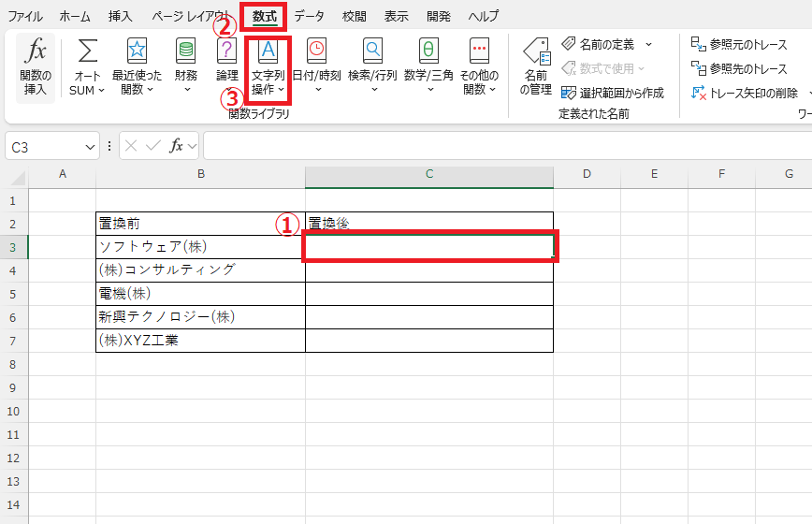The image size is (812, 524).
Task: Select cell ソフトウェア(株)
Action: (201, 247)
